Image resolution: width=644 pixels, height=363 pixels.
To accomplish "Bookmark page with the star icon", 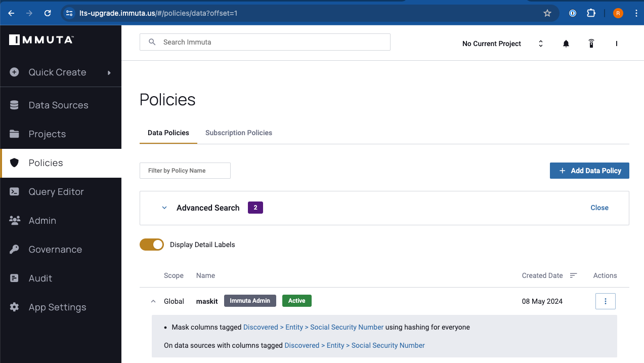I will pos(547,13).
